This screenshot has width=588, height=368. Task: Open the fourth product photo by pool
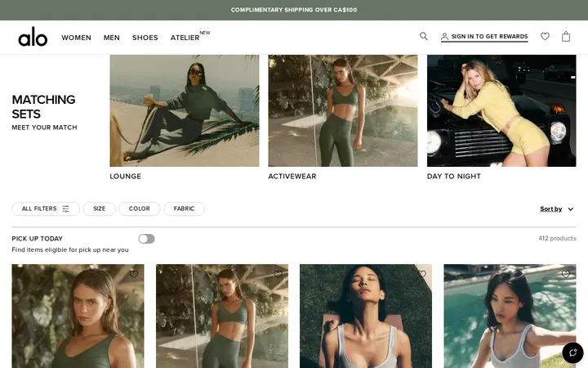510,316
